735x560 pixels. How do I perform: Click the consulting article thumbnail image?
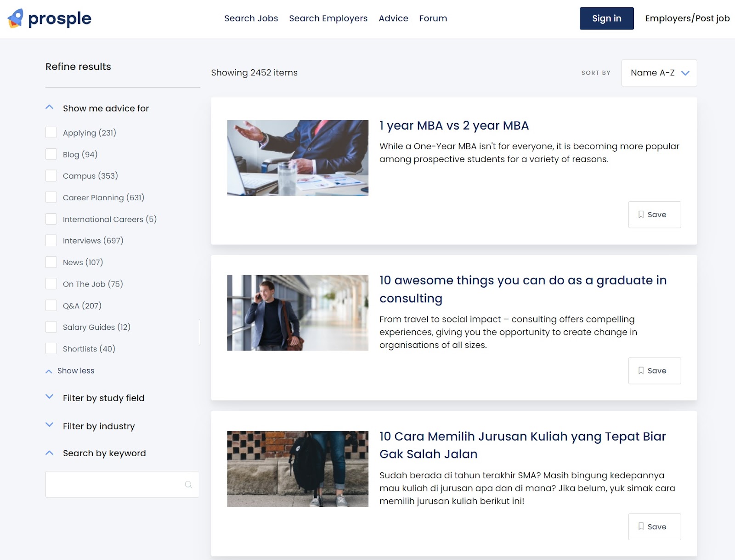(298, 313)
